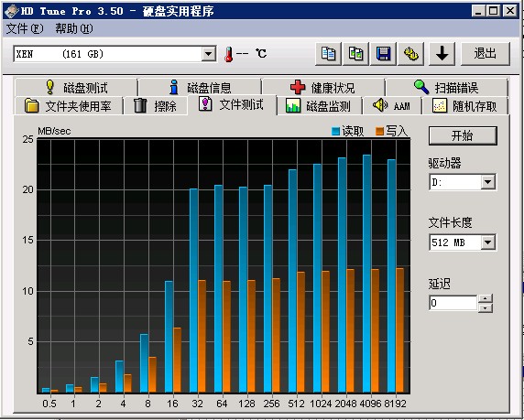524x420 pixels.
Task: Click the HD Tune Pro title bar icon
Action: click(x=11, y=11)
